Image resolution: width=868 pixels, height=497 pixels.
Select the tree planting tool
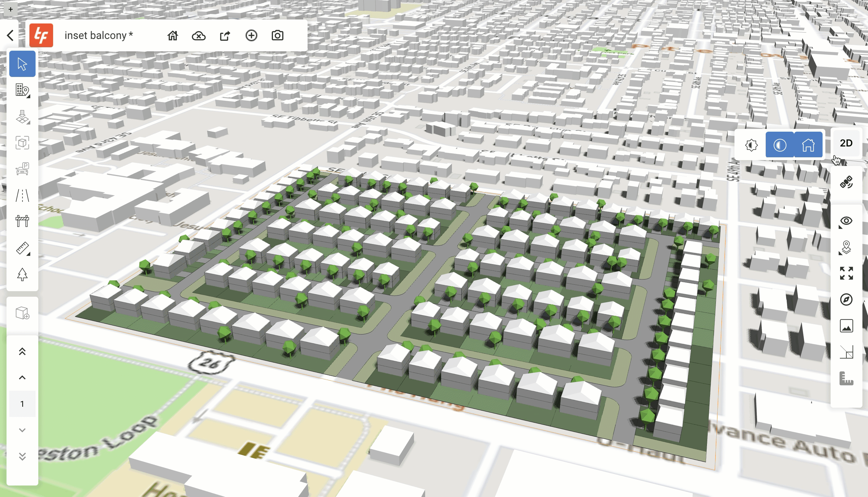click(x=22, y=274)
